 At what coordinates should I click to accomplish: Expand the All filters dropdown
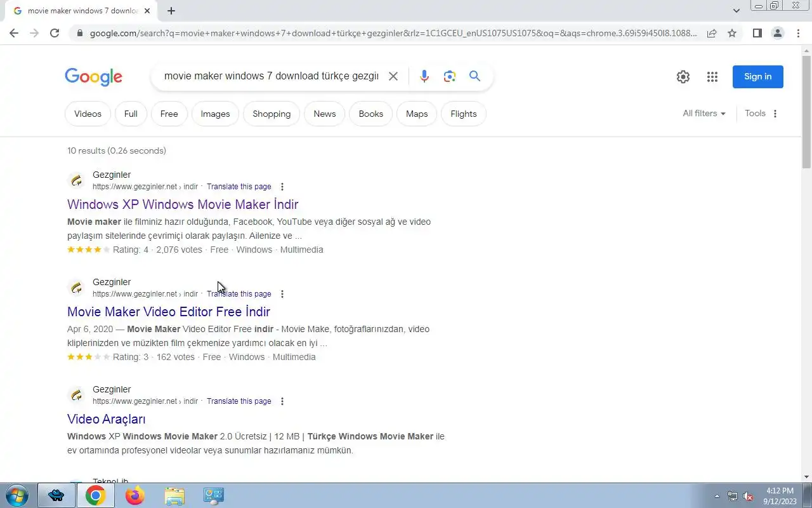(704, 114)
